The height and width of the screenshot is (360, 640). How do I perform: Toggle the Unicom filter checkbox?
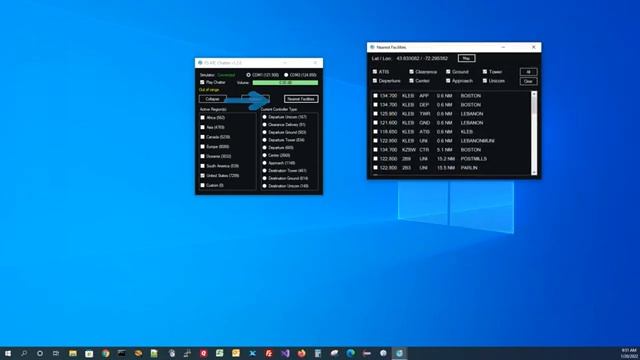coord(485,81)
